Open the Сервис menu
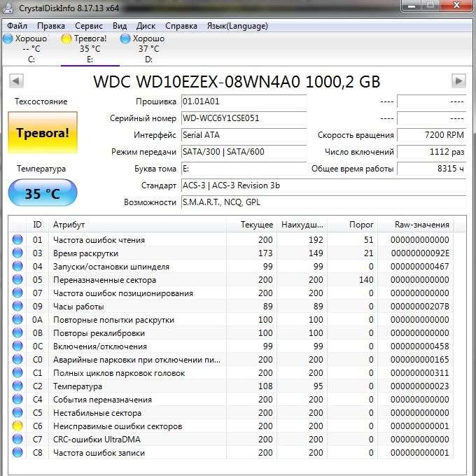 click(x=89, y=26)
